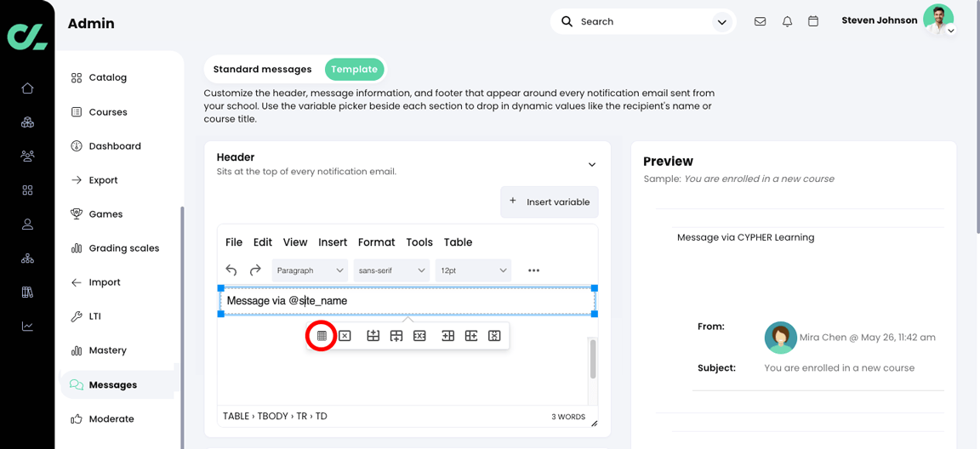Click the delete table icon
This screenshot has height=449, width=980.
[x=345, y=336]
